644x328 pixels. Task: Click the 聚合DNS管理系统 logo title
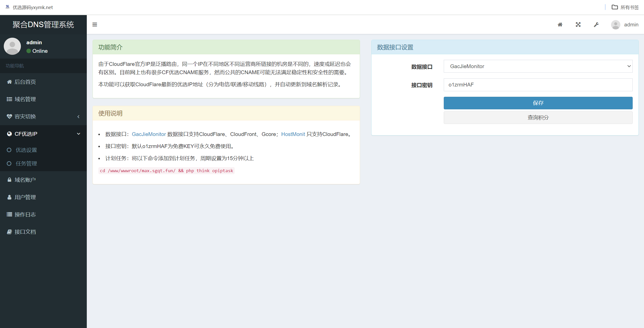tap(43, 24)
